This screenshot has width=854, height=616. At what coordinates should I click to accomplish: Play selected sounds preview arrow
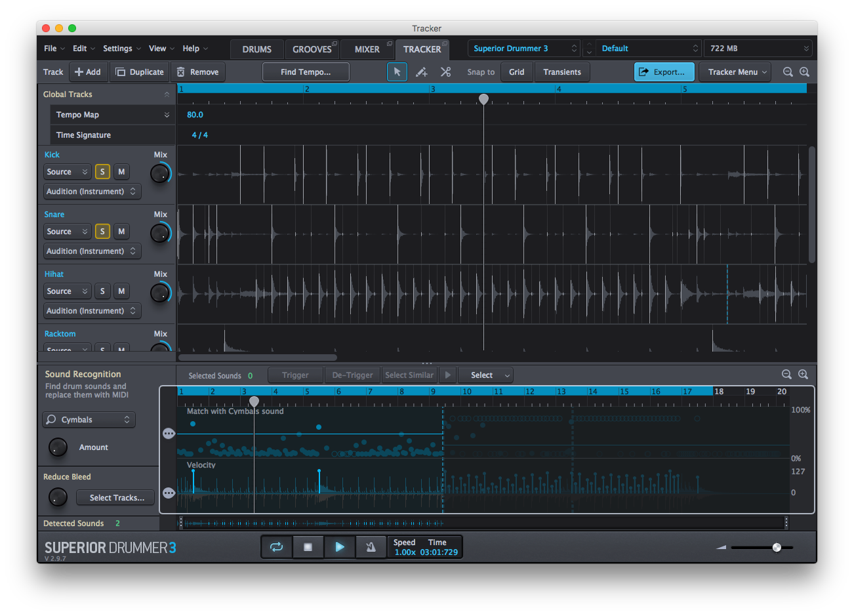point(447,375)
